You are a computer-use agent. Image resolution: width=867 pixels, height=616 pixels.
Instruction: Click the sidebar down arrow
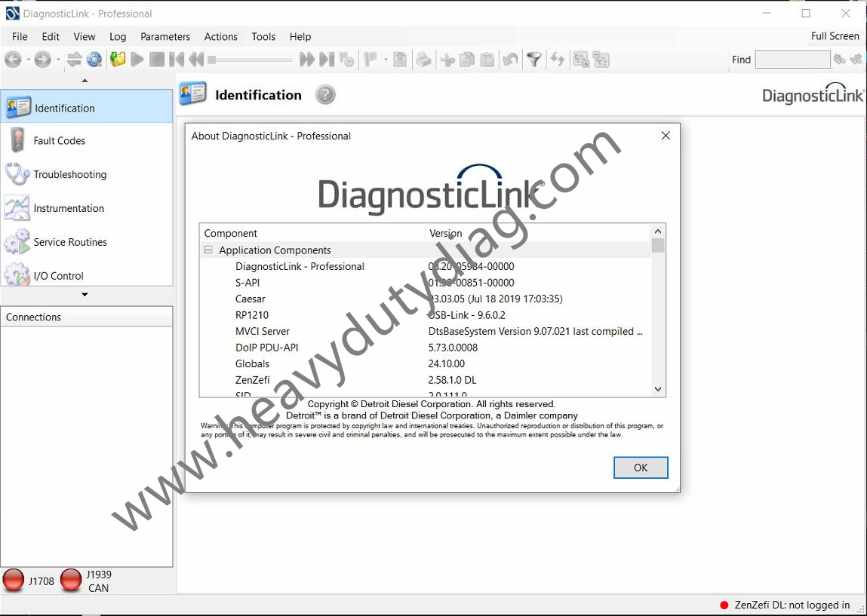click(x=85, y=295)
